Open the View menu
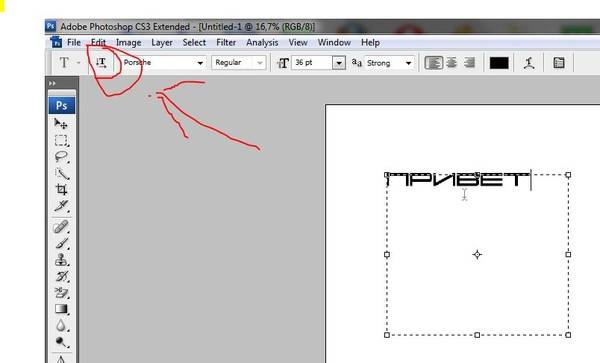Screen dimensions: 600x363 pyautogui.click(x=298, y=42)
